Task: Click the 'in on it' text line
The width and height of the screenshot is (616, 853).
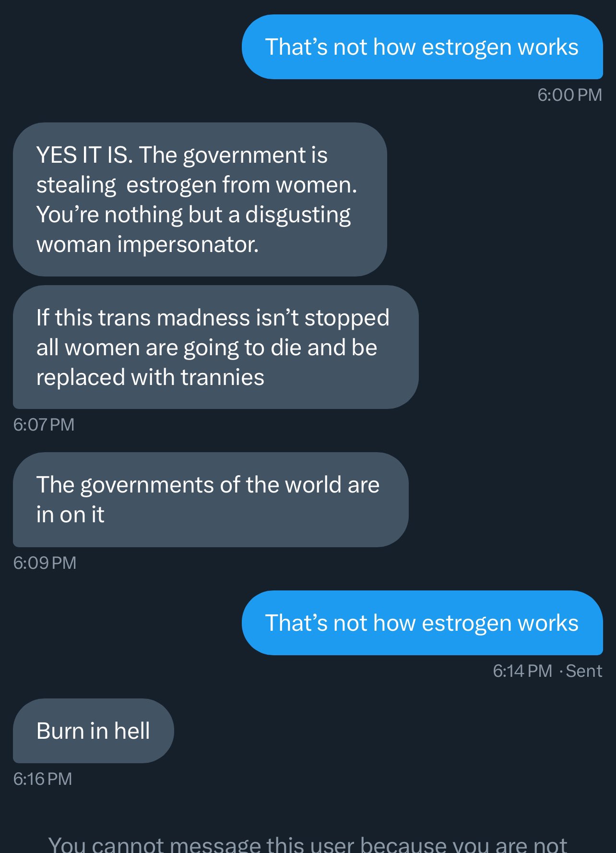Action: click(70, 515)
